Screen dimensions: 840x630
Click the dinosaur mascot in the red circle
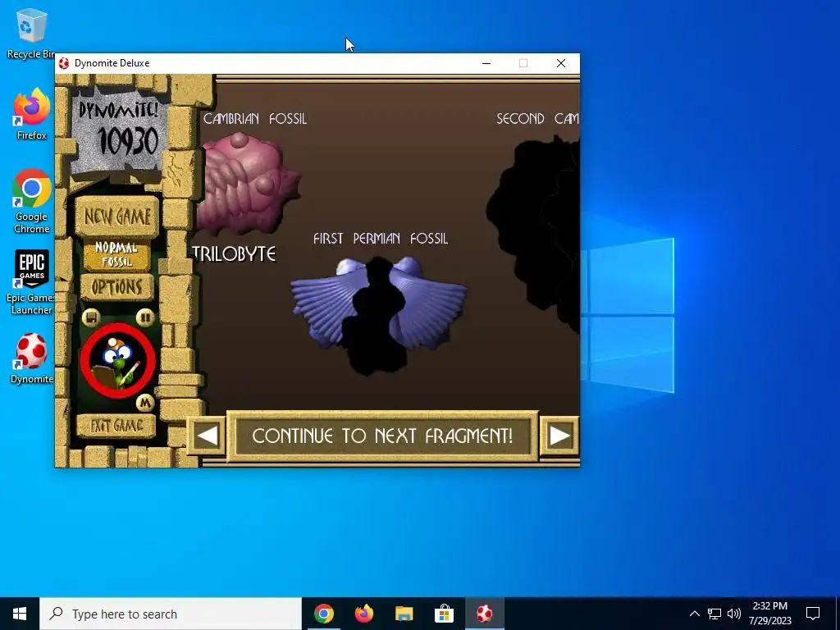[118, 361]
